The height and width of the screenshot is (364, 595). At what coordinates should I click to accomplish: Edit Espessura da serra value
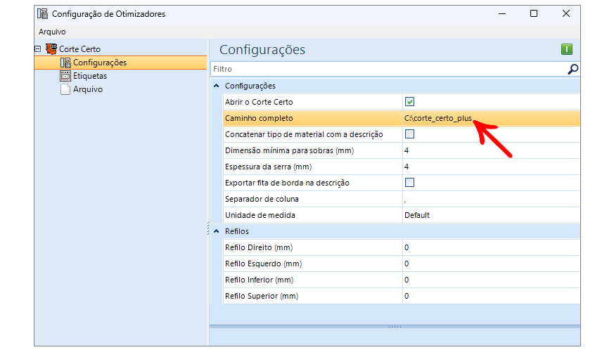492,167
